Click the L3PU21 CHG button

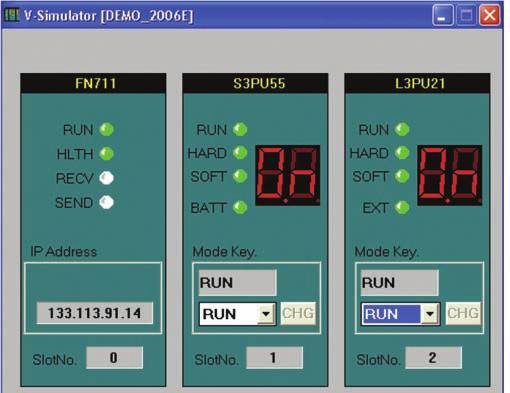(463, 313)
